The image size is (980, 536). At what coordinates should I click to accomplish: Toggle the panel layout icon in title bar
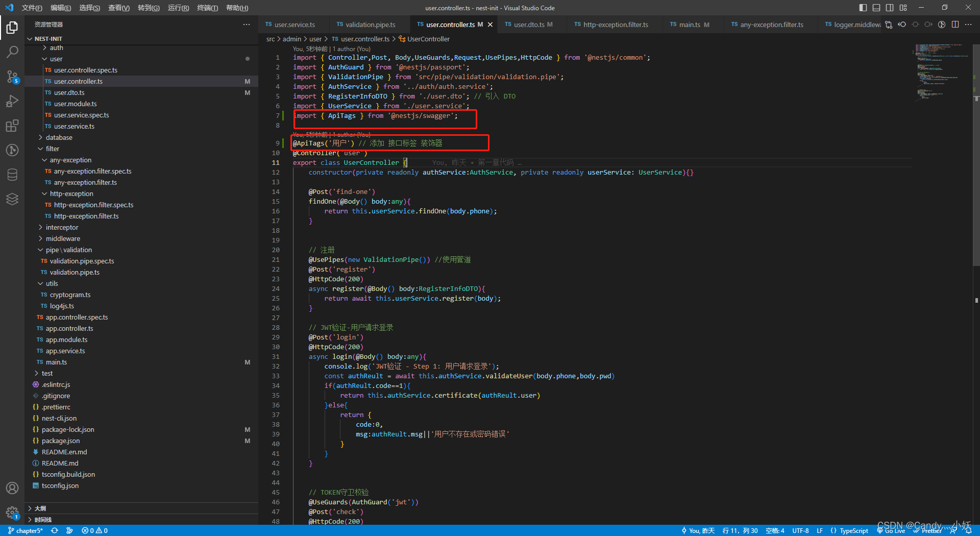(876, 8)
